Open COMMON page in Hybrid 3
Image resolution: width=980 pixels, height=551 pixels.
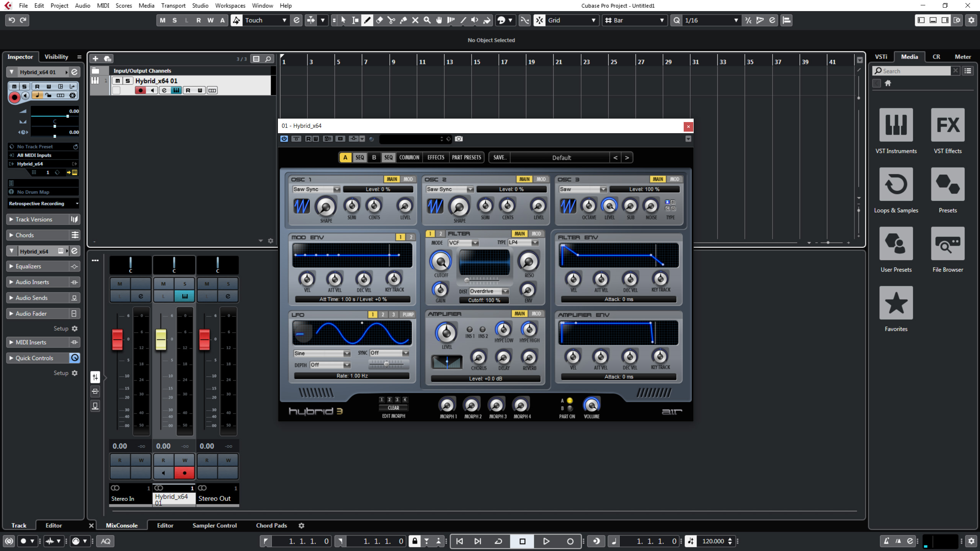click(x=409, y=157)
